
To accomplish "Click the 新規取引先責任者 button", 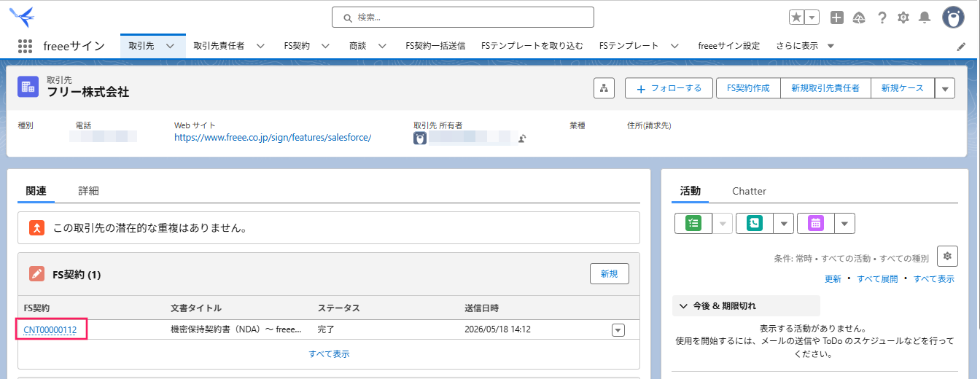I will coord(825,88).
